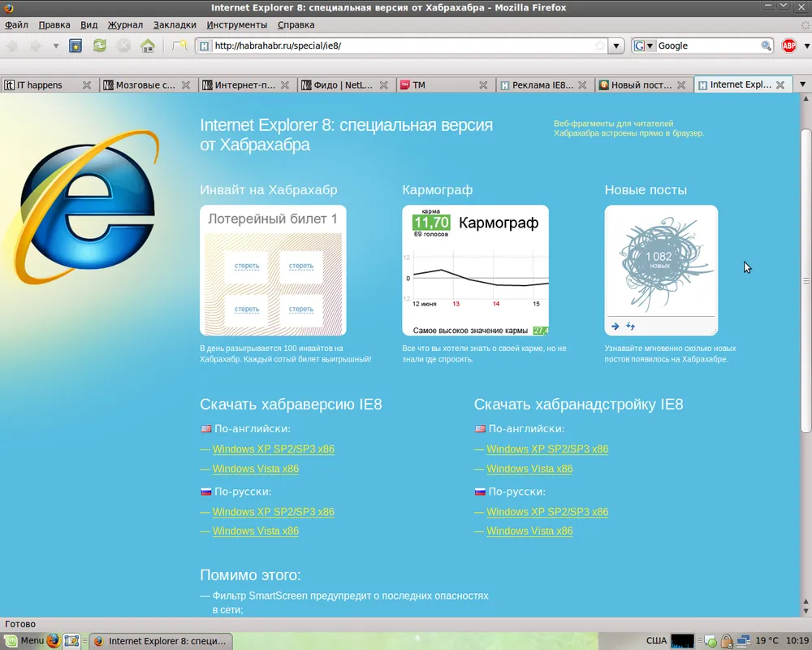Open the Adblock Plus ABP icon
The image size is (812, 650).
point(788,45)
